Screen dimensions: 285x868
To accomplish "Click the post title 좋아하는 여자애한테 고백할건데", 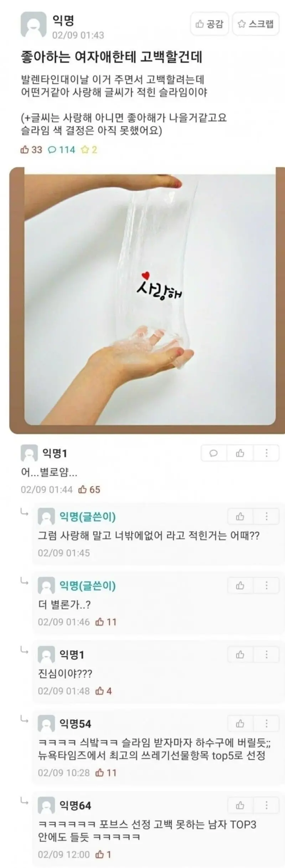I will tap(112, 57).
